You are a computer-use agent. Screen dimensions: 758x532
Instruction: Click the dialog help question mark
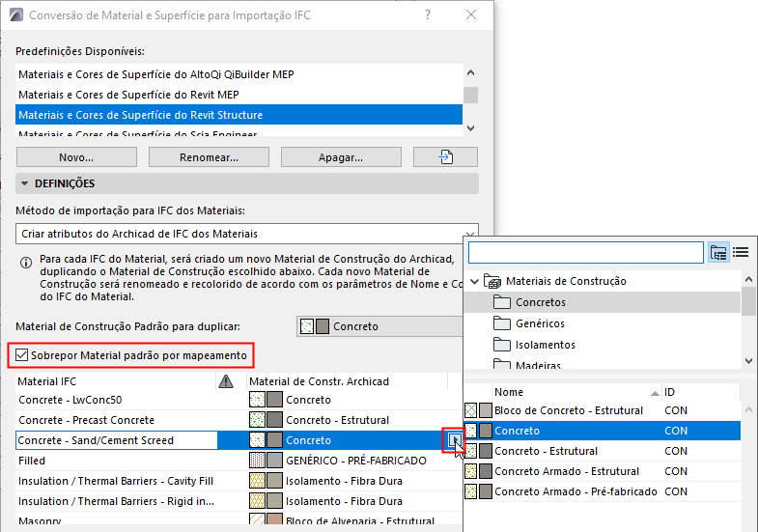point(428,15)
